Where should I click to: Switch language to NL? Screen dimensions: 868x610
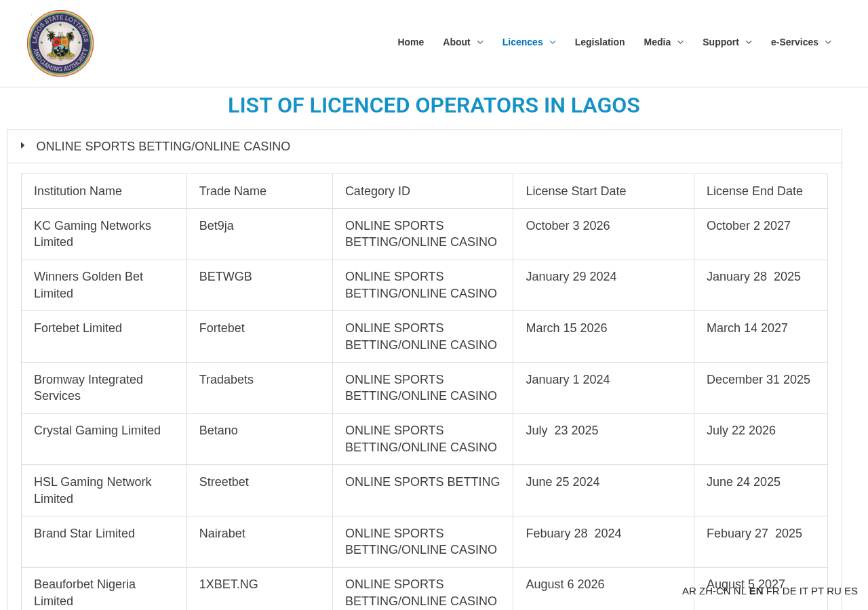740,591
